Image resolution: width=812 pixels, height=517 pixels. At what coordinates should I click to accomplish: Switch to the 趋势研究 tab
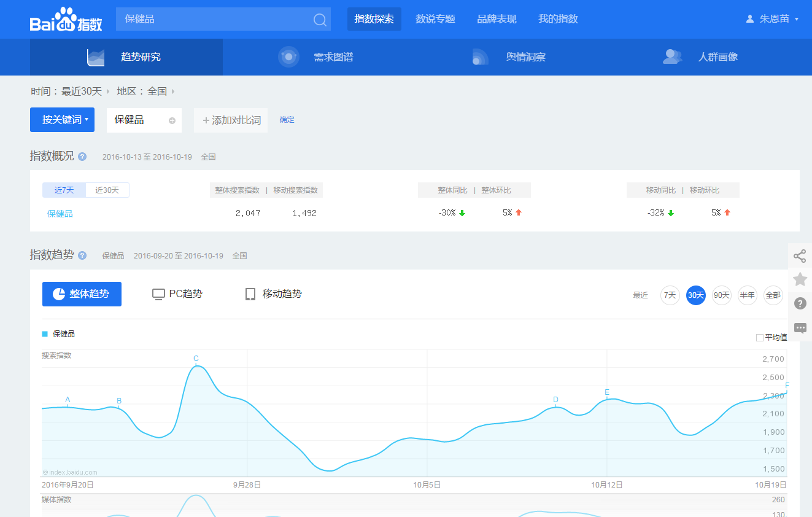point(126,57)
